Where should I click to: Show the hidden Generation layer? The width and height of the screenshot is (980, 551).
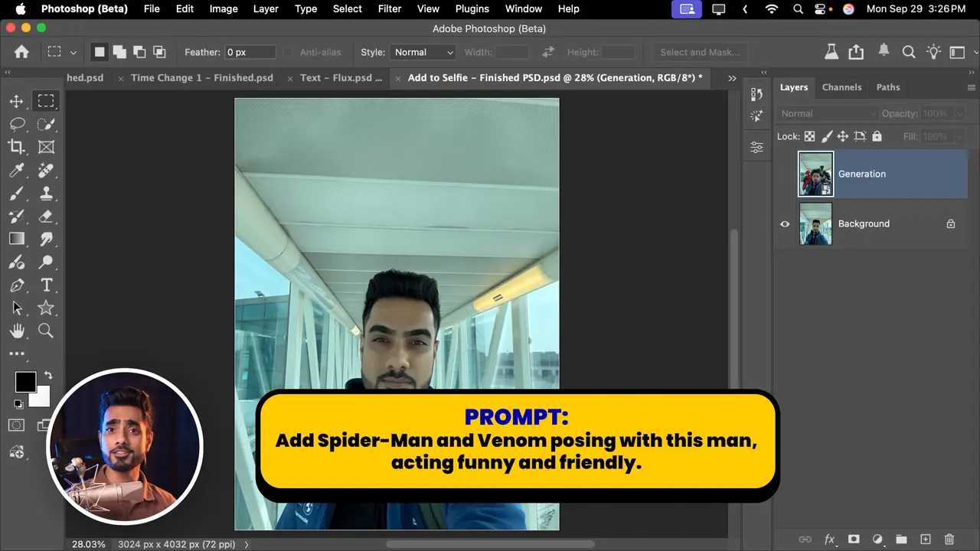click(785, 174)
